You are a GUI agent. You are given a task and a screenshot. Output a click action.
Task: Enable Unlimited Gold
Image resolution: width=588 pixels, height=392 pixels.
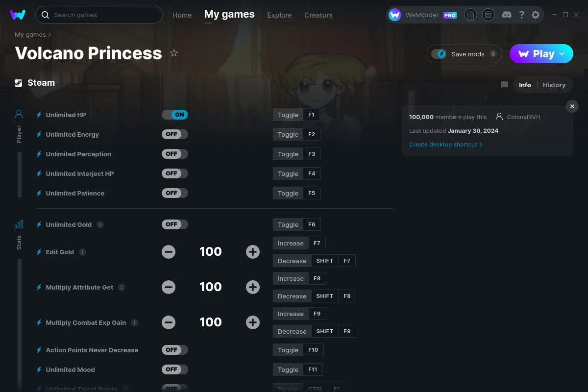click(174, 224)
